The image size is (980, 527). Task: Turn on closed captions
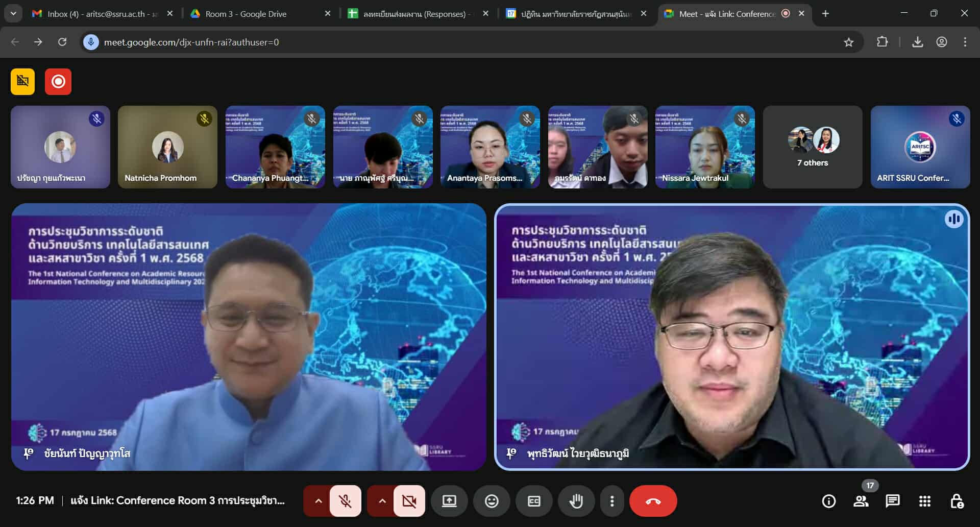(534, 501)
